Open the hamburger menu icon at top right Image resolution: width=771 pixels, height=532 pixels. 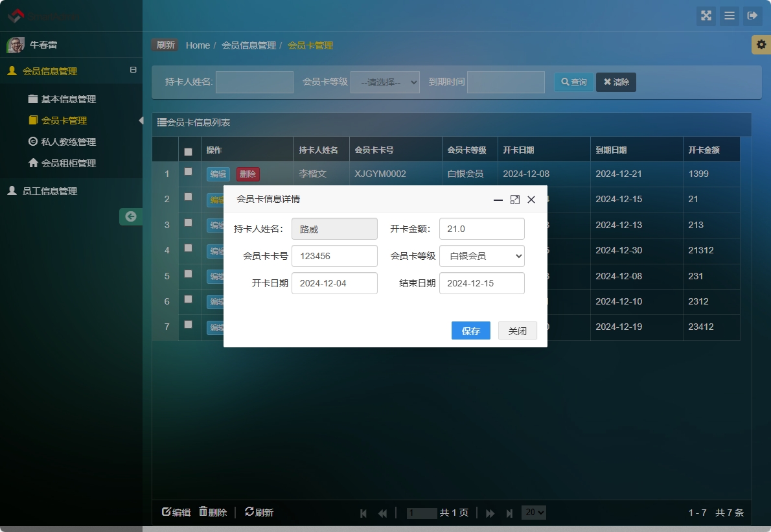pos(730,16)
